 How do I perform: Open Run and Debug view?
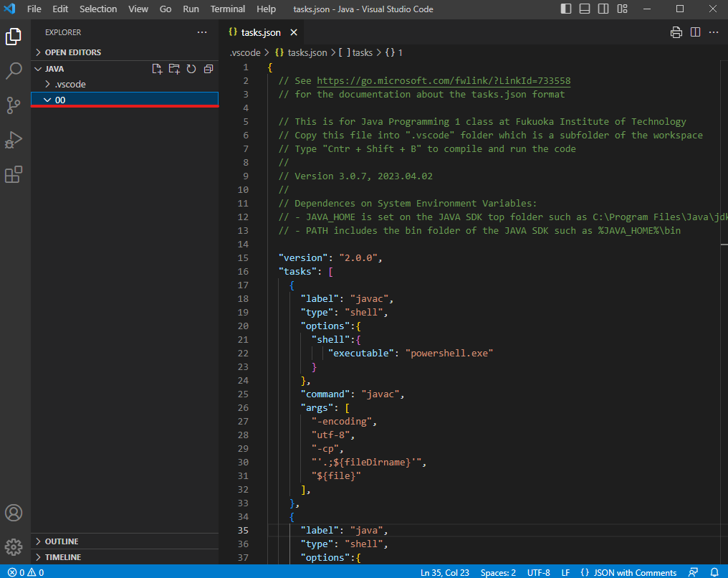click(x=14, y=140)
